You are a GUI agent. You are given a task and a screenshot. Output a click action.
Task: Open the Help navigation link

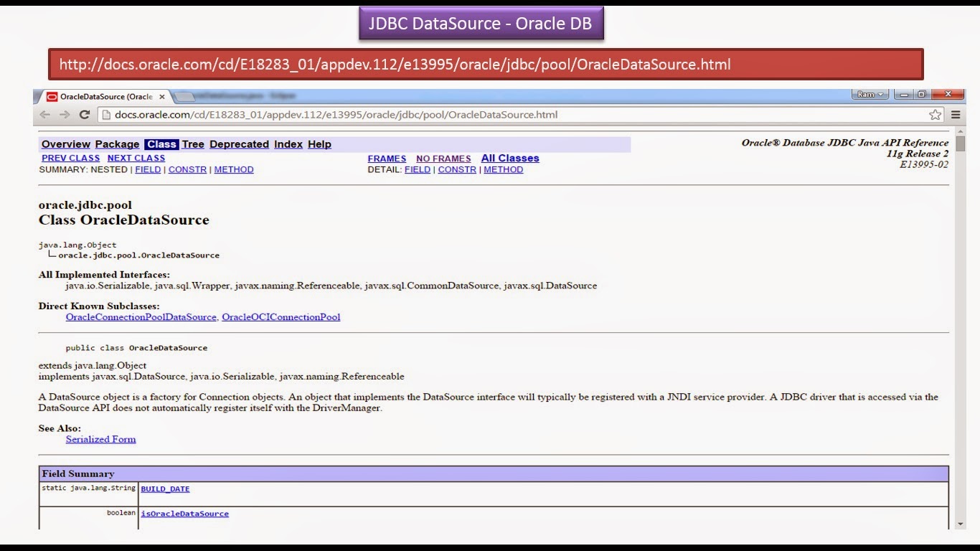click(319, 144)
